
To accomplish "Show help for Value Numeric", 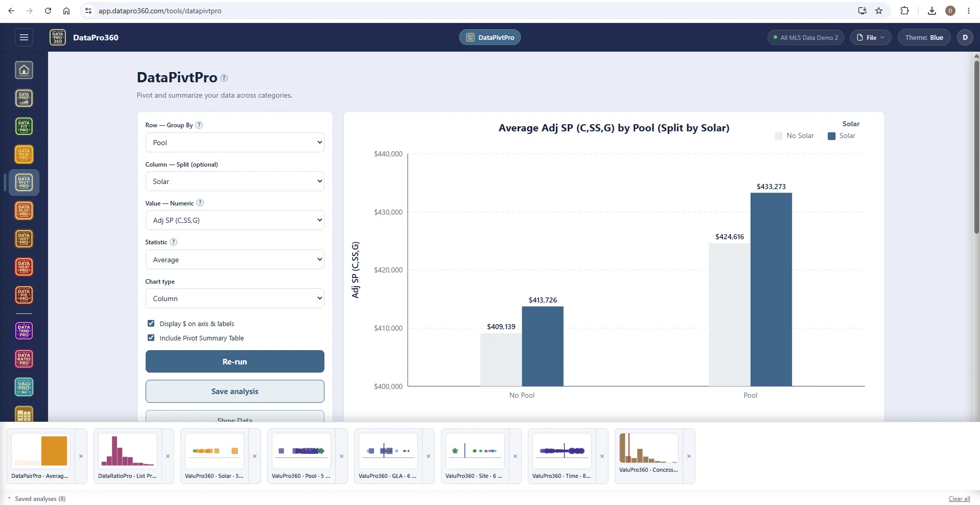I will (200, 203).
